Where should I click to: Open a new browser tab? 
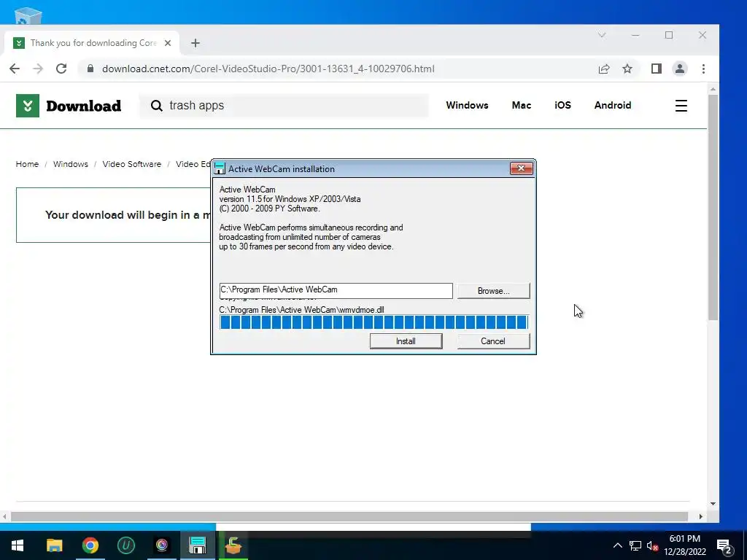(196, 43)
